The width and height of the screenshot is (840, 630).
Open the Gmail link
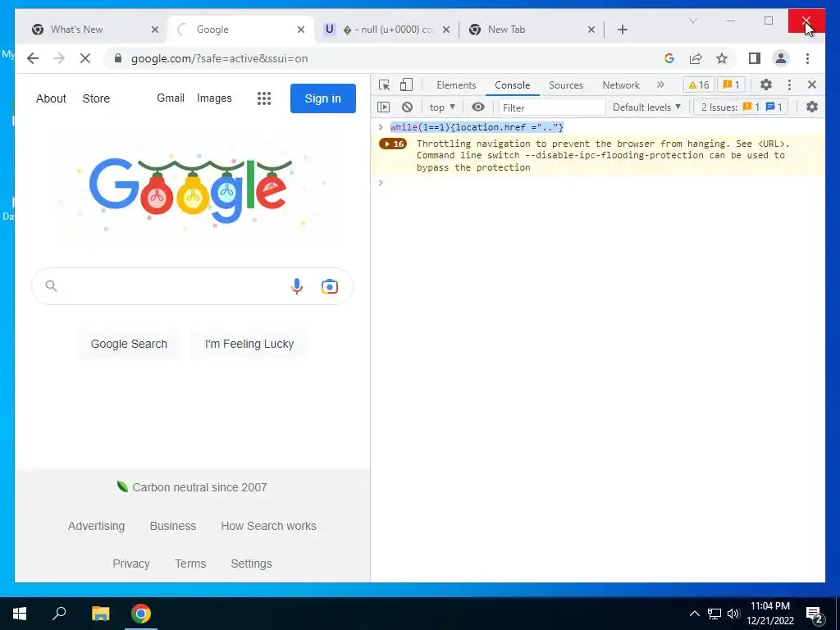(x=171, y=98)
